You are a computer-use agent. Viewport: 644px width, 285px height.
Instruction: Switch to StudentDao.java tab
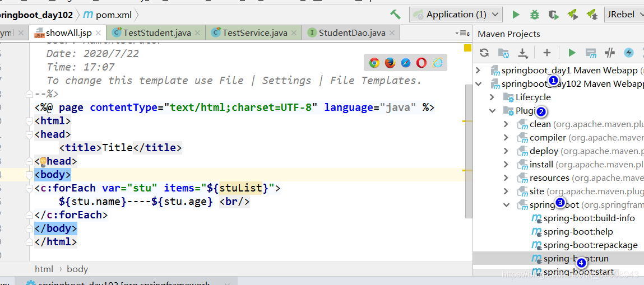pyautogui.click(x=352, y=33)
